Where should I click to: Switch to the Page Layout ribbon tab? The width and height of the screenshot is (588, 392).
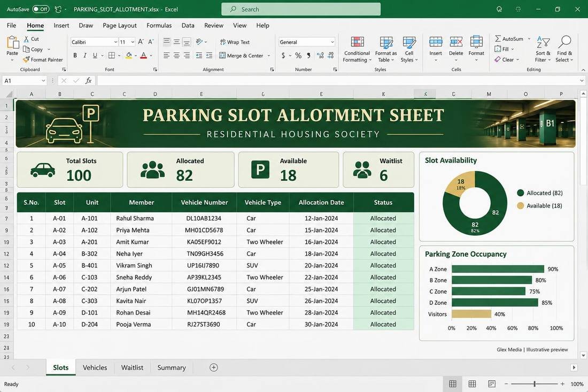point(120,25)
